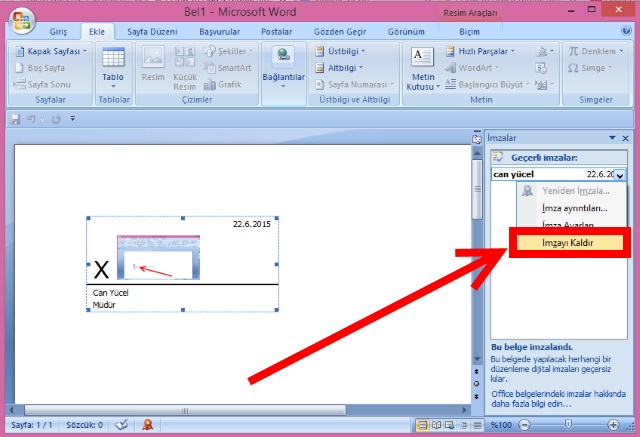This screenshot has width=640, height=437.
Task: Open Hızlı Parçalar quick parts
Action: (480, 51)
